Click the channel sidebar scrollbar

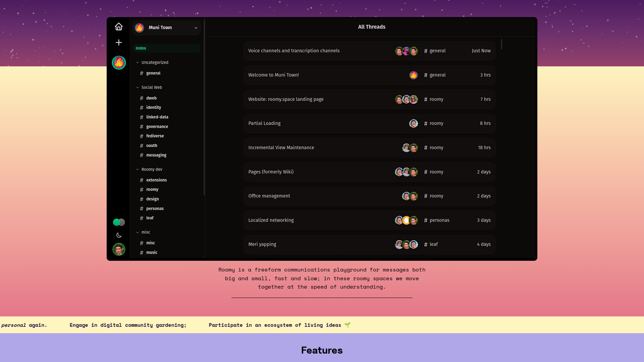pos(204,107)
